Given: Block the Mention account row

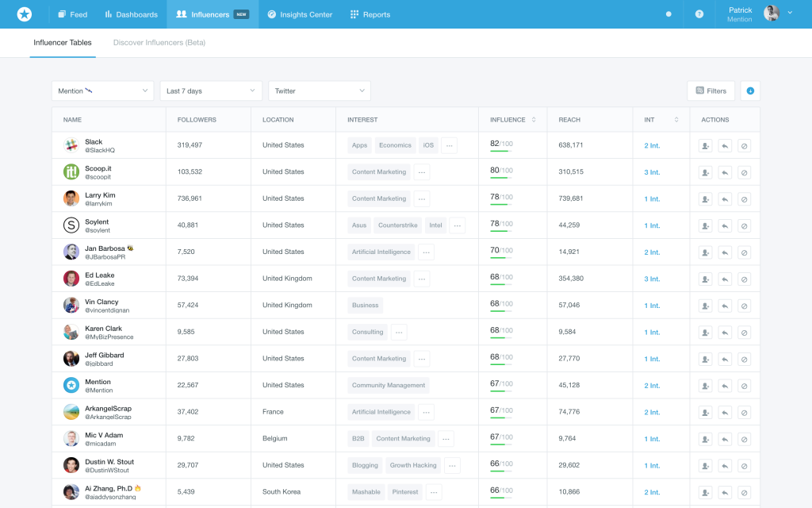Looking at the screenshot, I should tap(744, 387).
